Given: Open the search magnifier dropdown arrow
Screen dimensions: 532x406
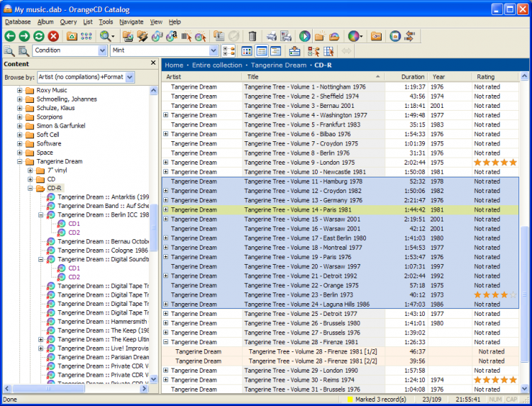Looking at the screenshot, I should click(113, 36).
